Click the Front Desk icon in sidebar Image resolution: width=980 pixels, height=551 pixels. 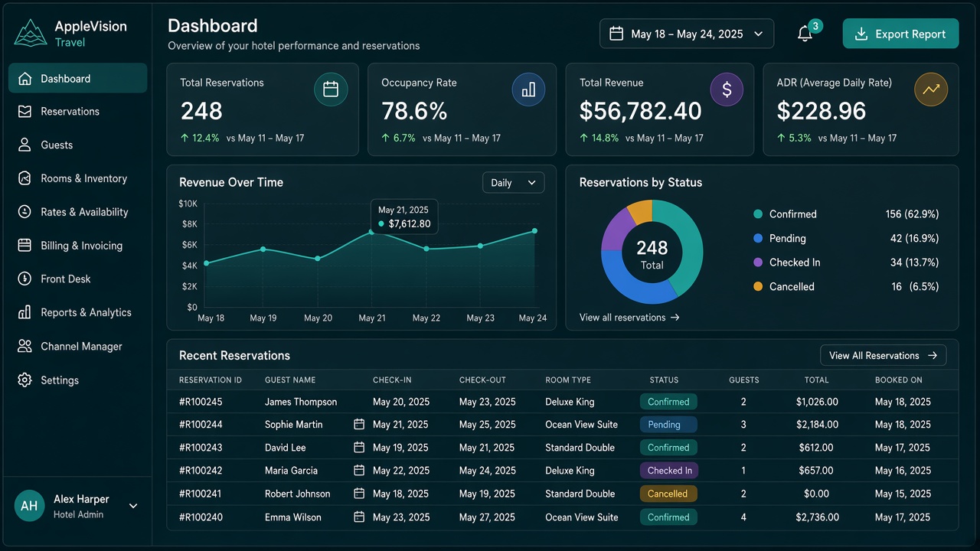tap(24, 279)
